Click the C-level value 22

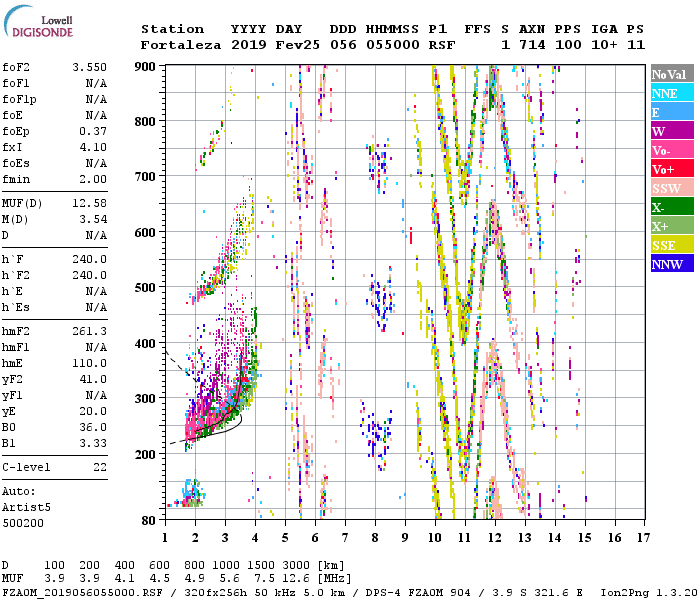click(100, 467)
